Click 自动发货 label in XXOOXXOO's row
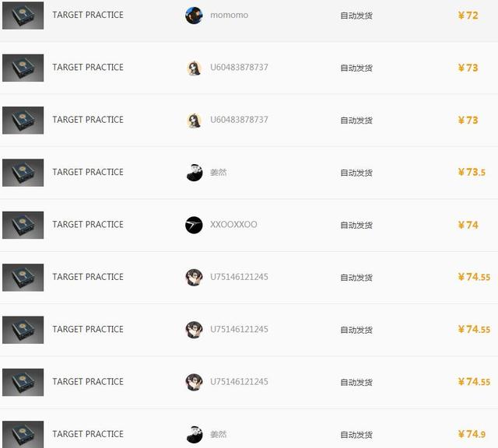Image resolution: width=498 pixels, height=448 pixels. pyautogui.click(x=356, y=225)
